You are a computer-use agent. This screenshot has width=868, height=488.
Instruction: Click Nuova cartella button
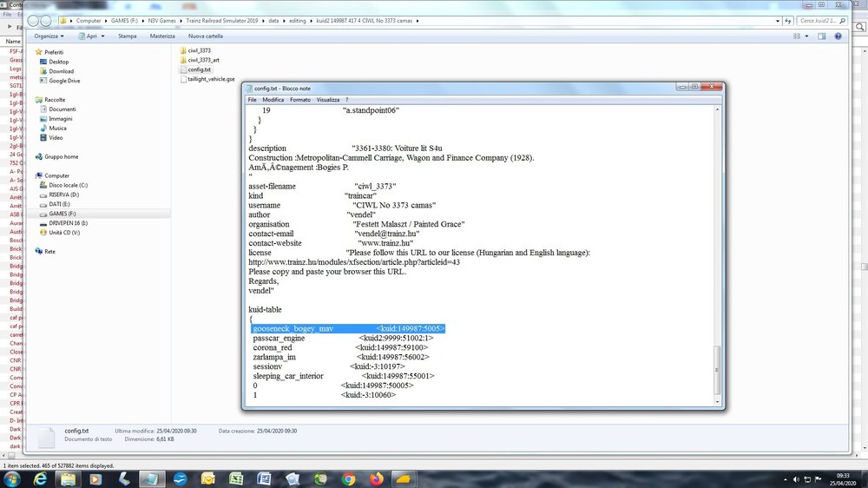click(206, 36)
